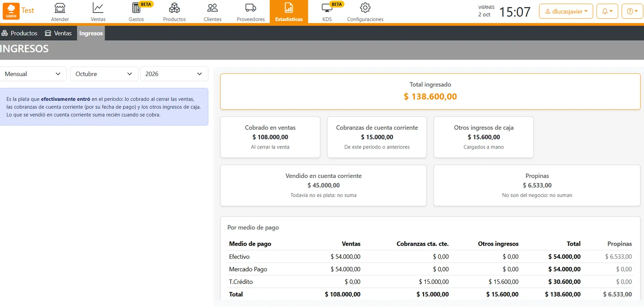The width and height of the screenshot is (644, 308).
Task: Click the BETA badge on KDS
Action: coord(336,4)
